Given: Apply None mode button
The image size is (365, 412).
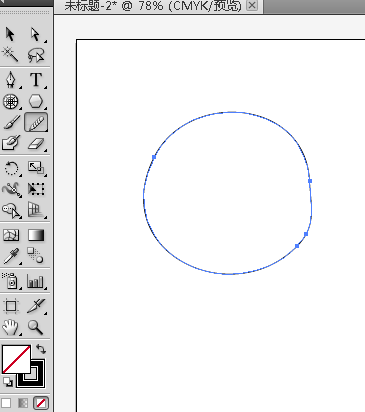Looking at the screenshot, I should (x=41, y=403).
